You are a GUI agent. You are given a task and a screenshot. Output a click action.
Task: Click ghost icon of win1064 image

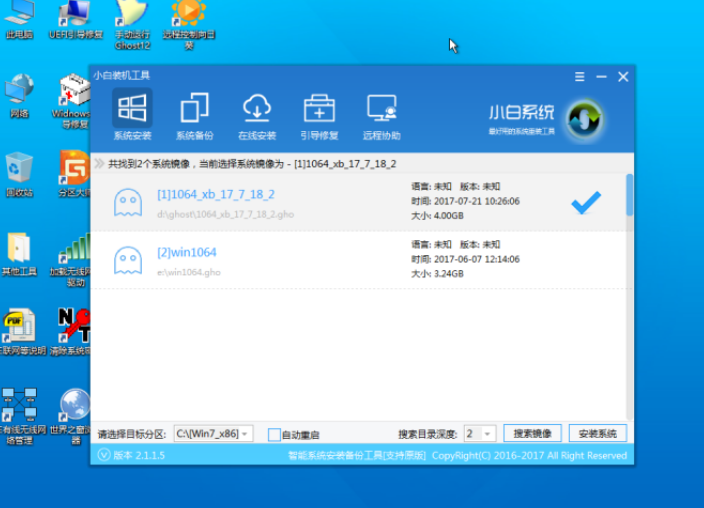(128, 260)
